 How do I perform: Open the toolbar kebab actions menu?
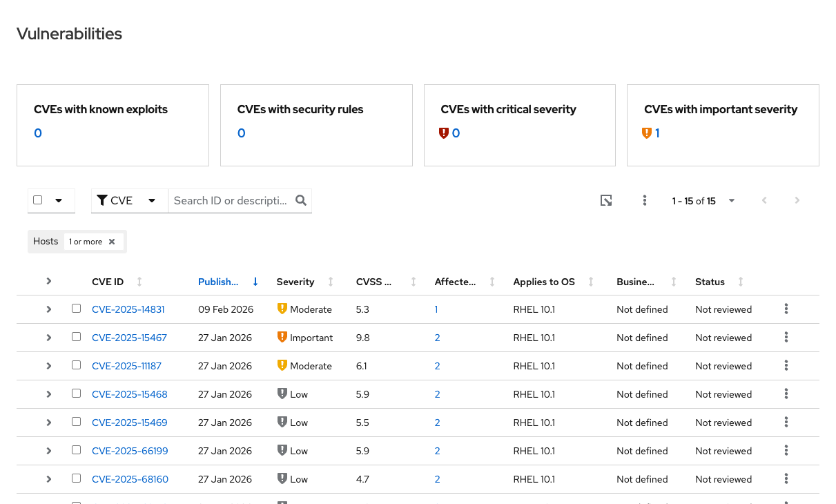point(644,200)
